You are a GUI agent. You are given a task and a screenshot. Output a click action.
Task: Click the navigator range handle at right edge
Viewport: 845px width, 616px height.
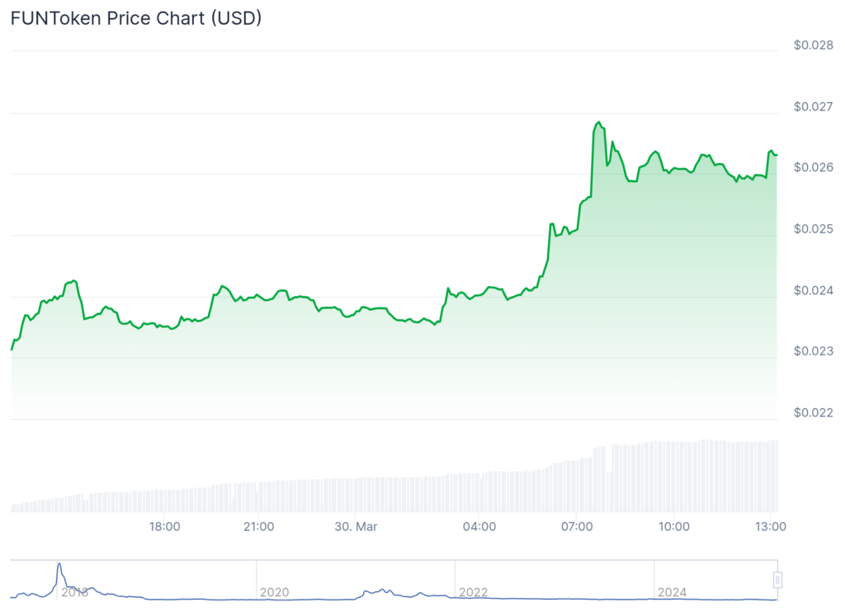[777, 580]
